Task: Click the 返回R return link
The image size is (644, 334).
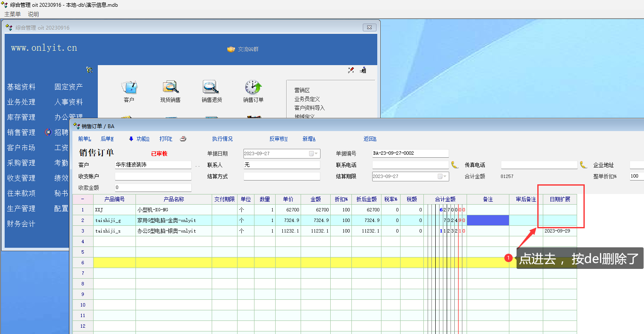Action: coord(370,139)
